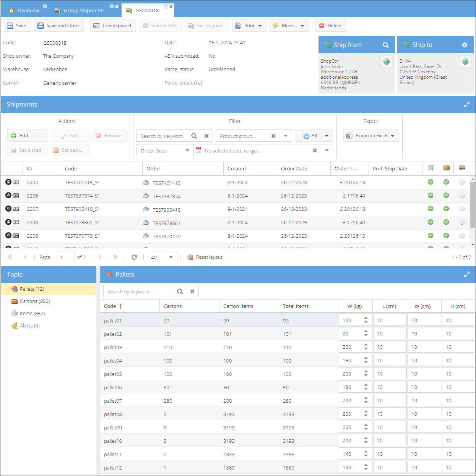Open the page size dropdown showing 40
This screenshot has height=476, width=476.
(x=162, y=257)
